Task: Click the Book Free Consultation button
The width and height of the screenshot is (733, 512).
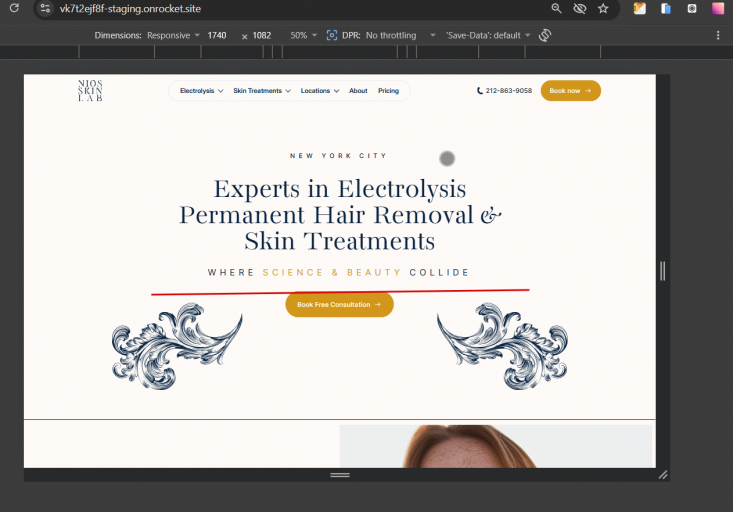Action: coord(339,304)
